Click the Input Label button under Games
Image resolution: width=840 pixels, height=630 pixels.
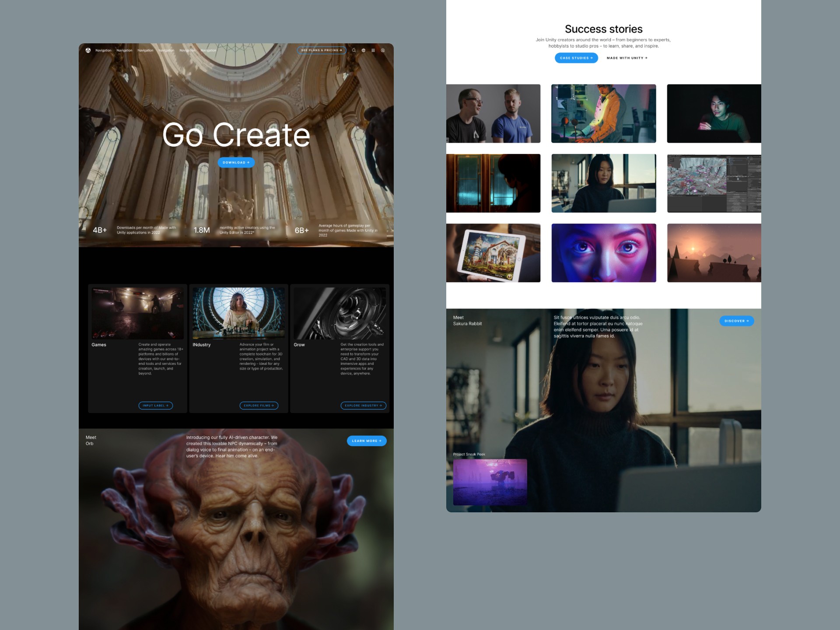(x=155, y=406)
